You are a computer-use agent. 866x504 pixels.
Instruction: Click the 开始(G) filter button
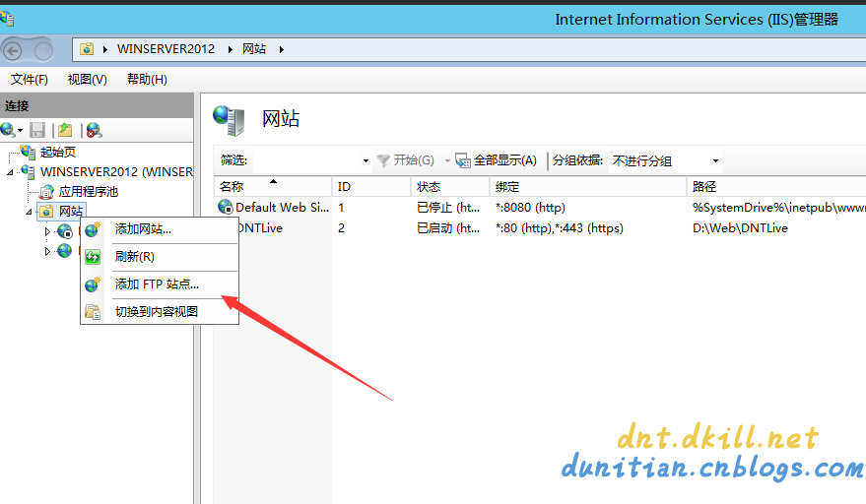tap(406, 160)
